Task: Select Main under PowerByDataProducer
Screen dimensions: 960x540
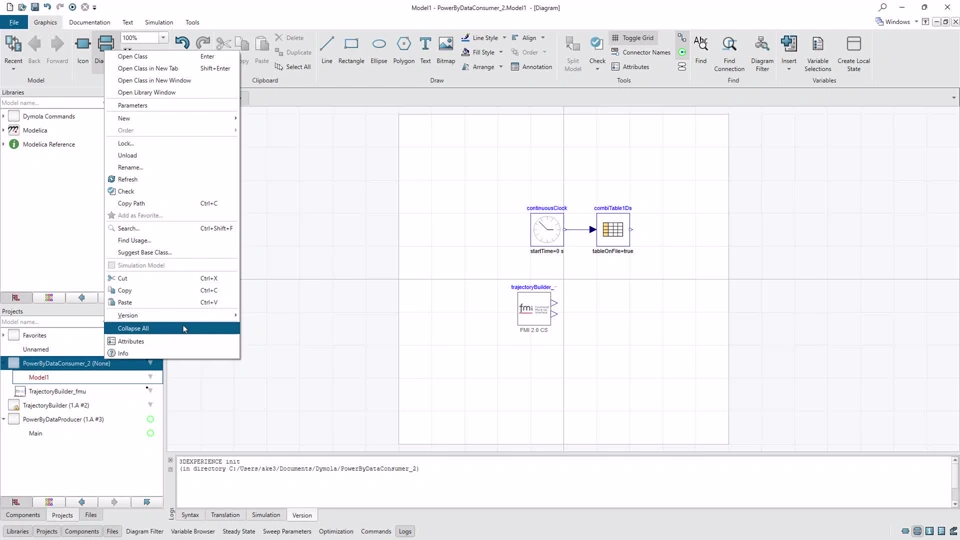Action: click(x=36, y=433)
